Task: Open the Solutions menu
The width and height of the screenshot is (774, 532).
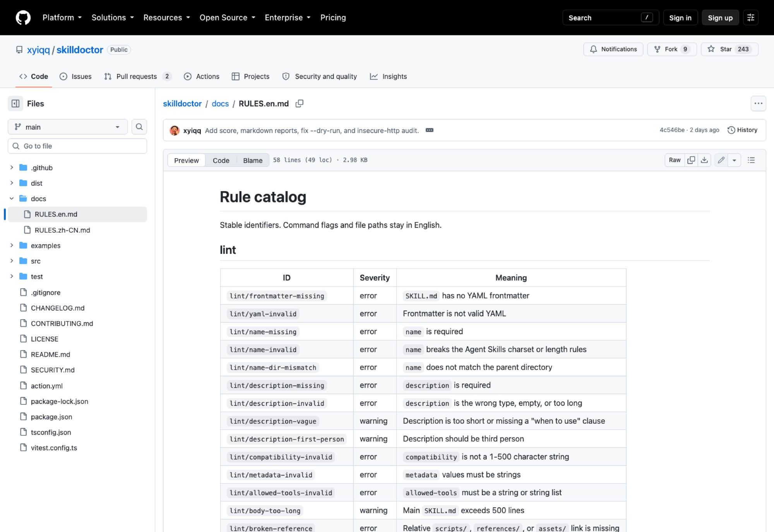Action: (x=113, y=18)
